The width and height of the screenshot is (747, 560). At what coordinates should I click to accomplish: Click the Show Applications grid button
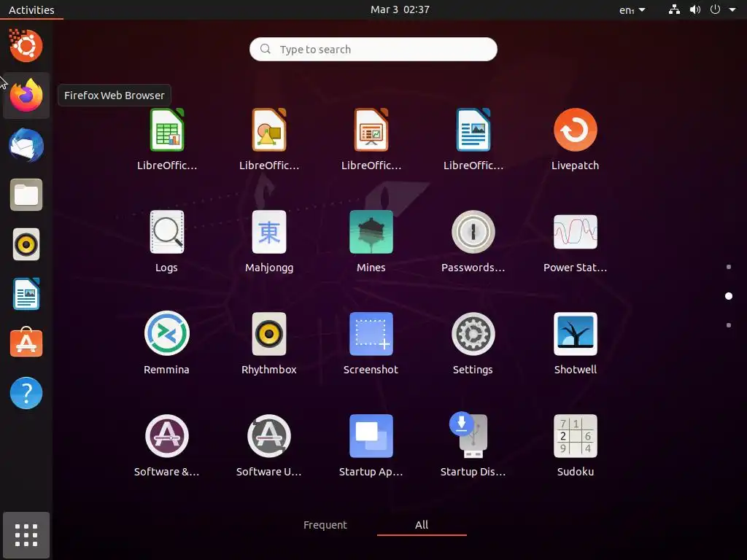coord(26,534)
